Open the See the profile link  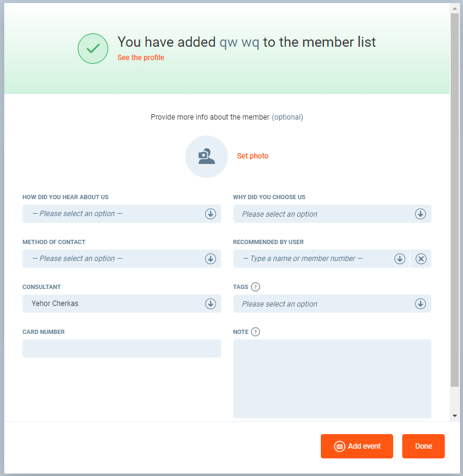[140, 58]
